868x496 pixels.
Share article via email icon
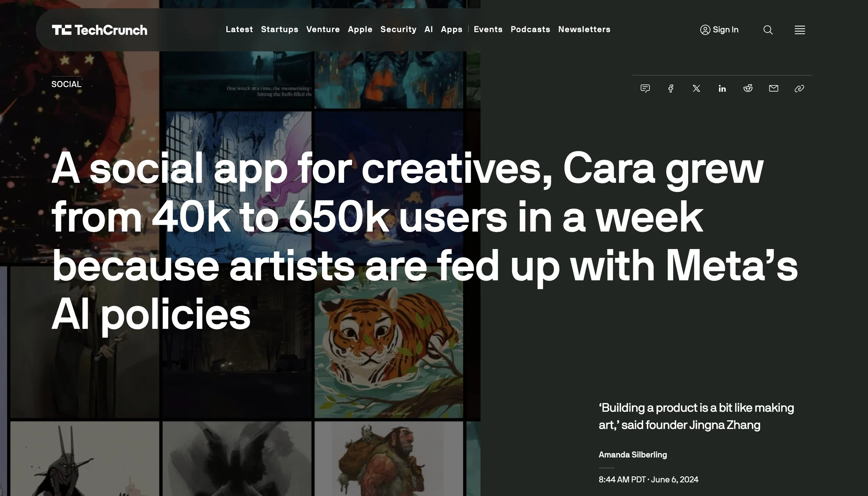[x=774, y=88]
